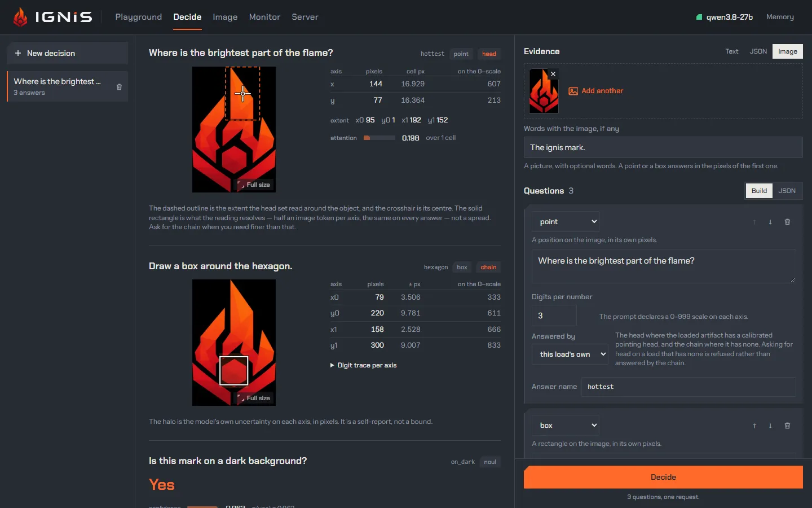Screen dimensions: 812x508
Task: Go to the Server tab
Action: coord(305,17)
